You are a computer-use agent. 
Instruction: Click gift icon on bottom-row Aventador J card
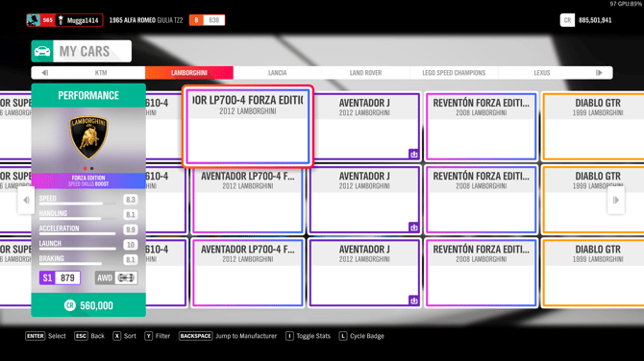point(413,301)
